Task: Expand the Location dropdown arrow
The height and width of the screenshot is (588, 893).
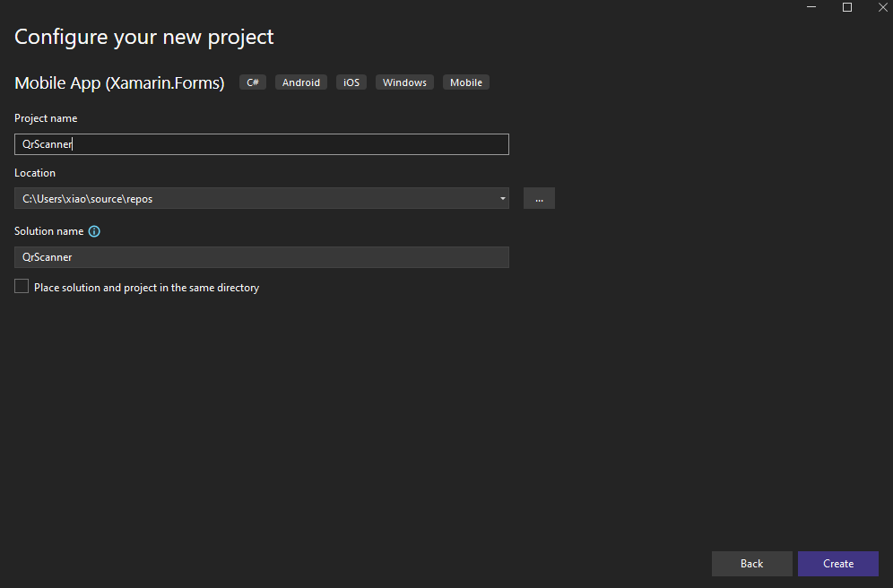Action: 502,198
